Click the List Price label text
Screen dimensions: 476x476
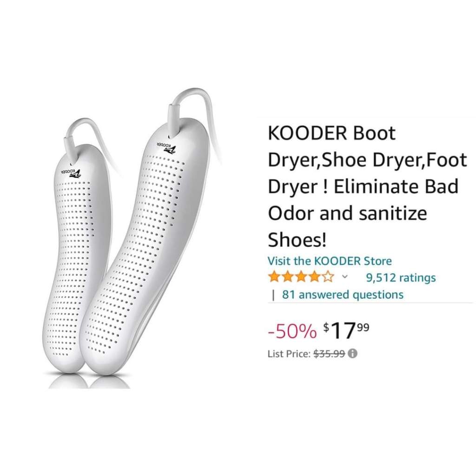coord(289,354)
